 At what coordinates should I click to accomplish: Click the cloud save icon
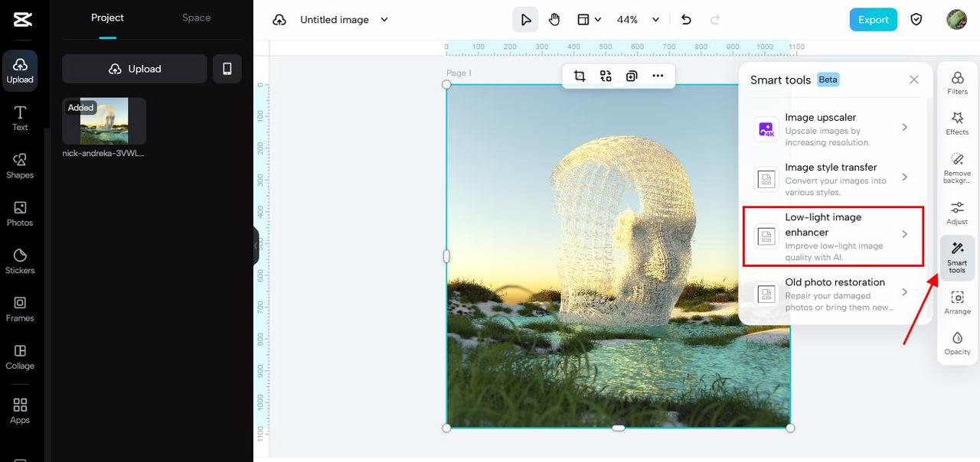279,20
